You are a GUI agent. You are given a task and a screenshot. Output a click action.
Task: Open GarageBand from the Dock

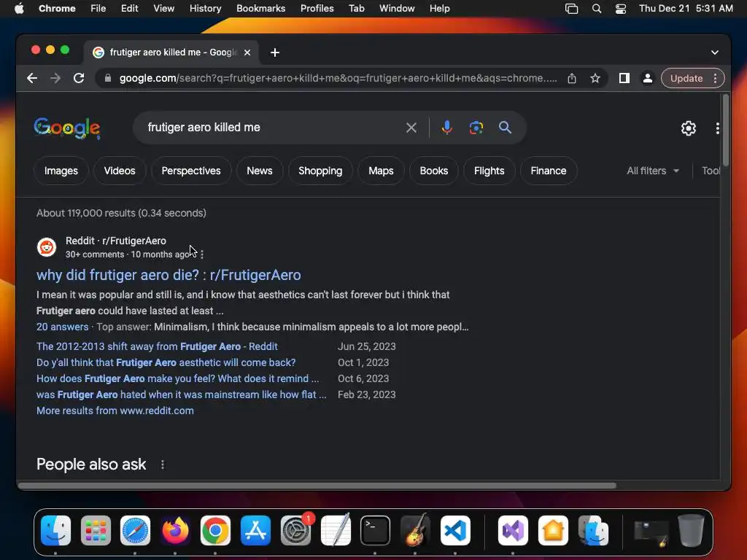pyautogui.click(x=415, y=531)
